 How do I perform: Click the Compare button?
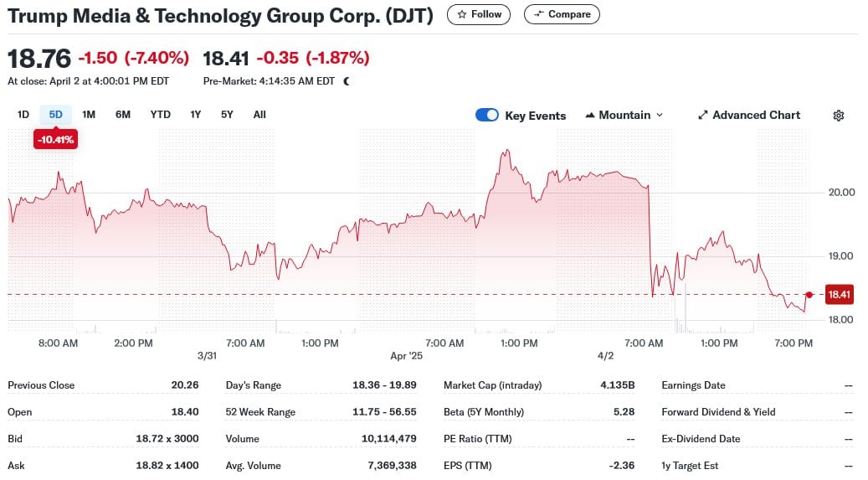coord(562,14)
